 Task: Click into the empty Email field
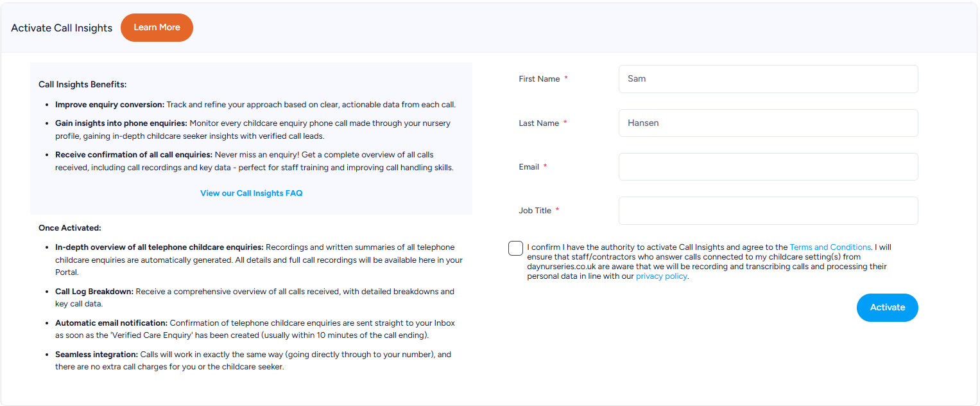pos(768,166)
